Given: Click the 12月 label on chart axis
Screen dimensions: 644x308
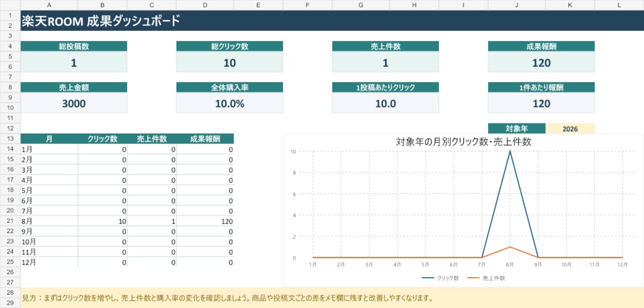Looking at the screenshot, I should 623,265.
